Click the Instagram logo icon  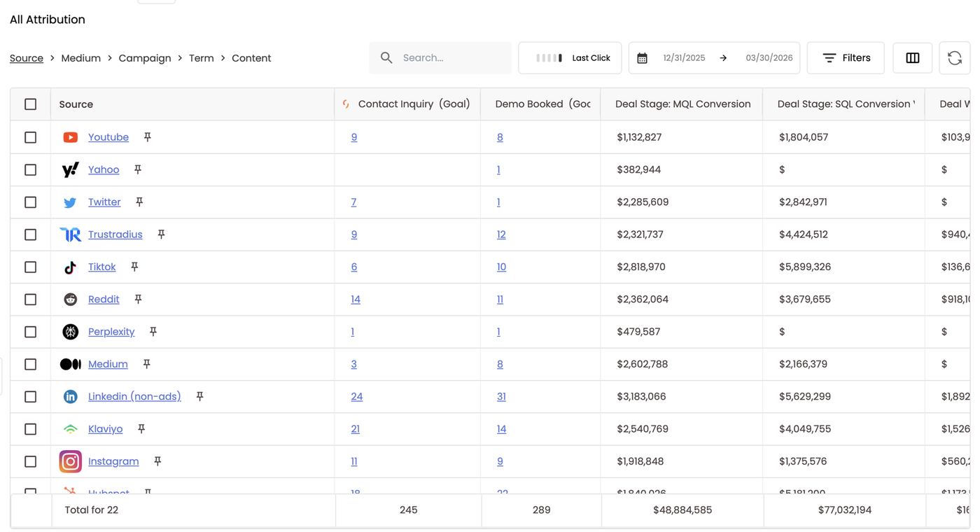(x=71, y=461)
